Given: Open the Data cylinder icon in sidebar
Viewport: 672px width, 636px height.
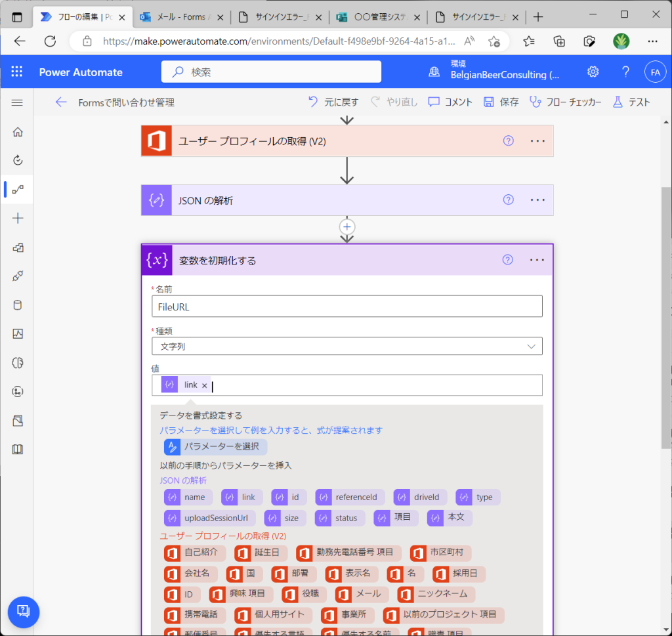Looking at the screenshot, I should (18, 305).
